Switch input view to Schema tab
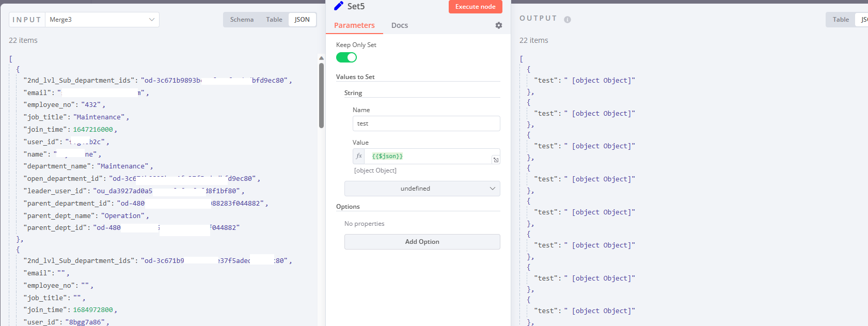Screen dimensions: 868x326 coord(242,20)
